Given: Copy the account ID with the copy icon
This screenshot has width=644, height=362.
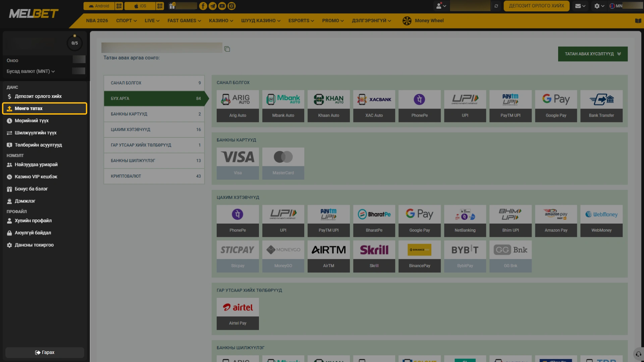Looking at the screenshot, I should coord(227,49).
